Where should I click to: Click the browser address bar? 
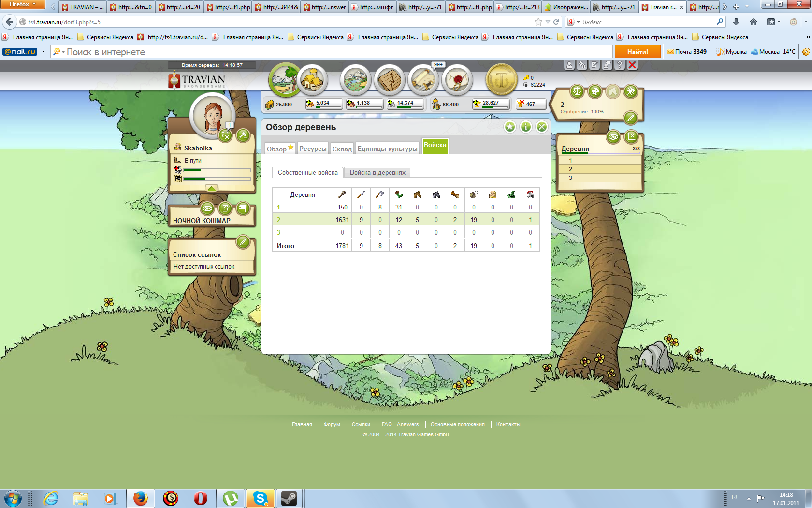(x=280, y=22)
